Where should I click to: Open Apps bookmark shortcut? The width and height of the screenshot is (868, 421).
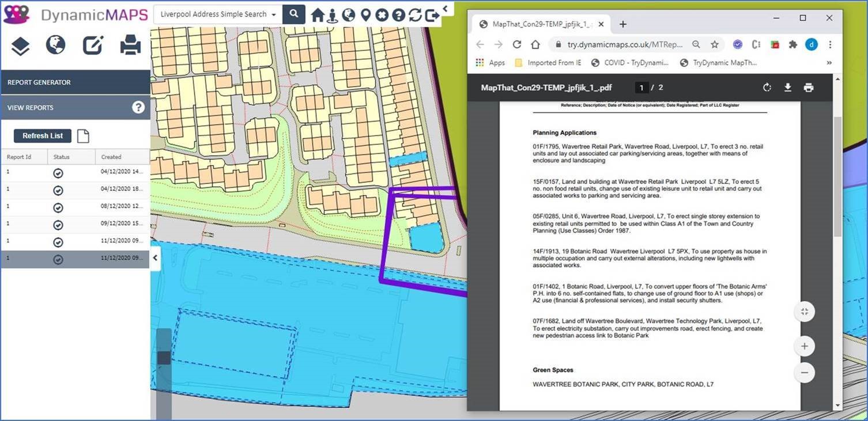490,63
